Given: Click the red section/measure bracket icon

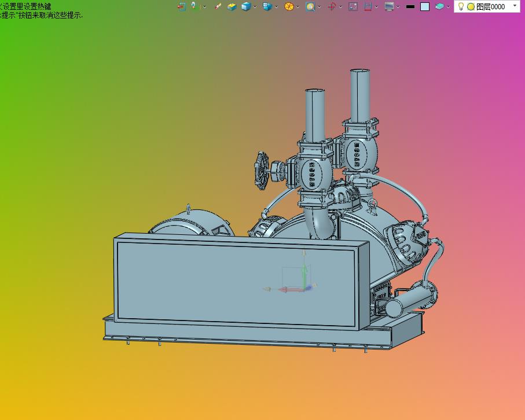Looking at the screenshot, I should tap(368, 6).
